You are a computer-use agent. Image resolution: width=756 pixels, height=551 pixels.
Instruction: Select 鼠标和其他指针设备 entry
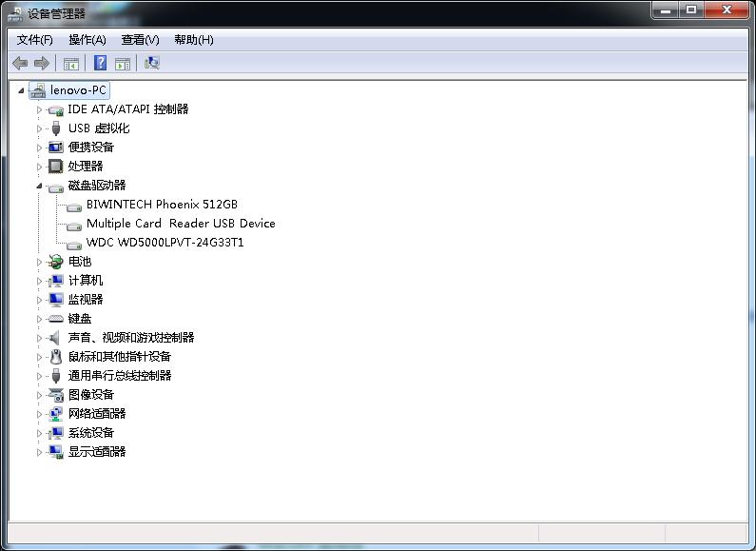[120, 357]
